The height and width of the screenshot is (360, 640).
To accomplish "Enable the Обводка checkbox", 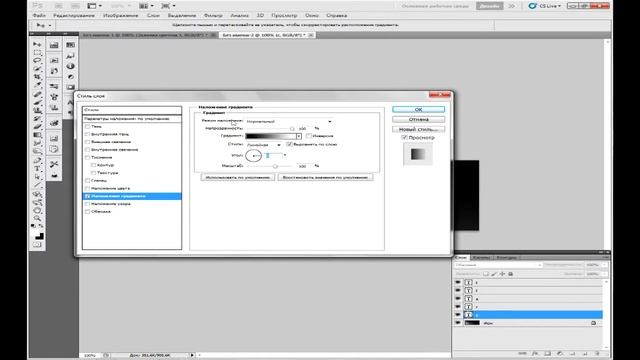I will pos(87,212).
